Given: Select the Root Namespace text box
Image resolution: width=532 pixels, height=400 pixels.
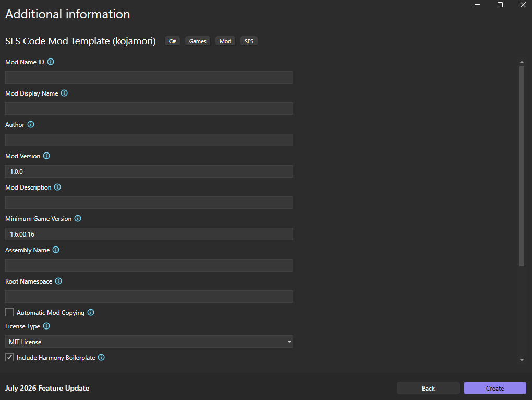Looking at the screenshot, I should (x=149, y=297).
